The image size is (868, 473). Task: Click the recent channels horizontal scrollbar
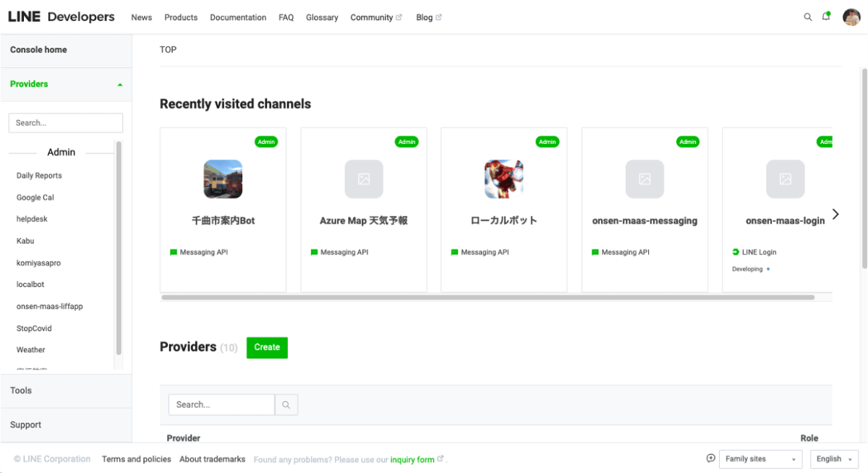pyautogui.click(x=488, y=297)
